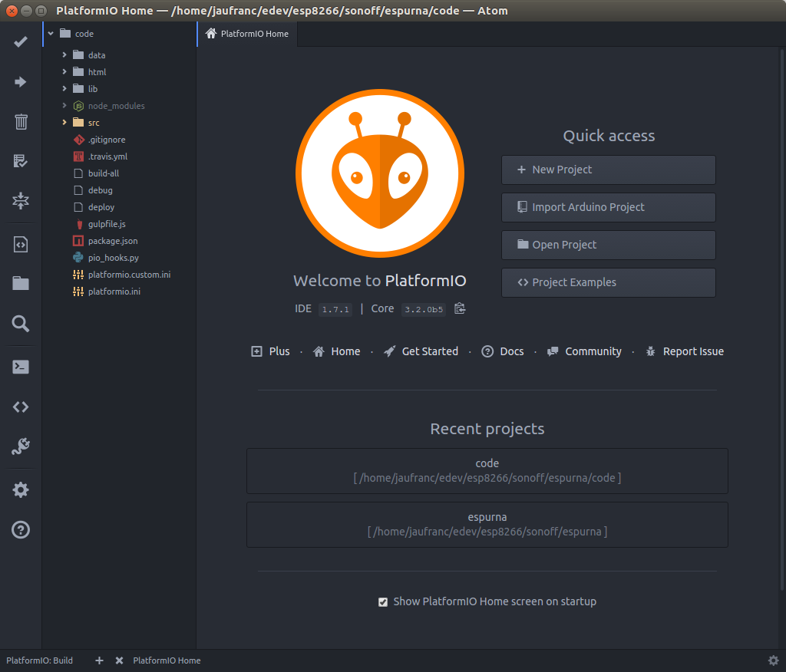Expand the data folder
Viewport: 786px width, 672px height.
point(64,54)
